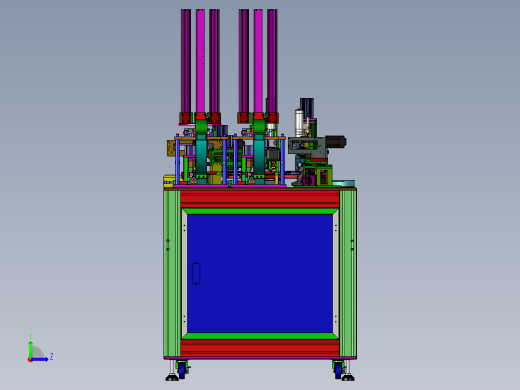Click the right blue caster wheel
The image size is (520, 390).
pos(338,371)
